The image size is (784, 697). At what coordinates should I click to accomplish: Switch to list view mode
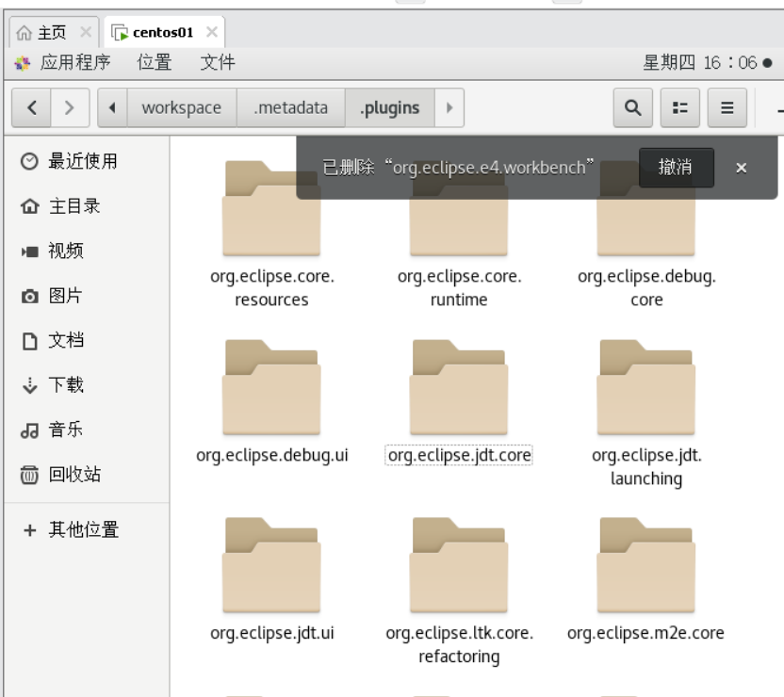[x=679, y=107]
